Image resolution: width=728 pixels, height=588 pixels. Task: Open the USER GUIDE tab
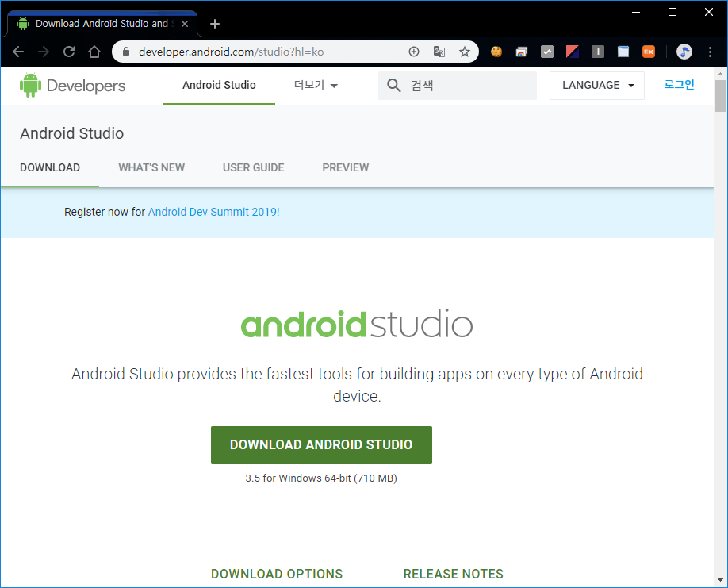coord(254,167)
